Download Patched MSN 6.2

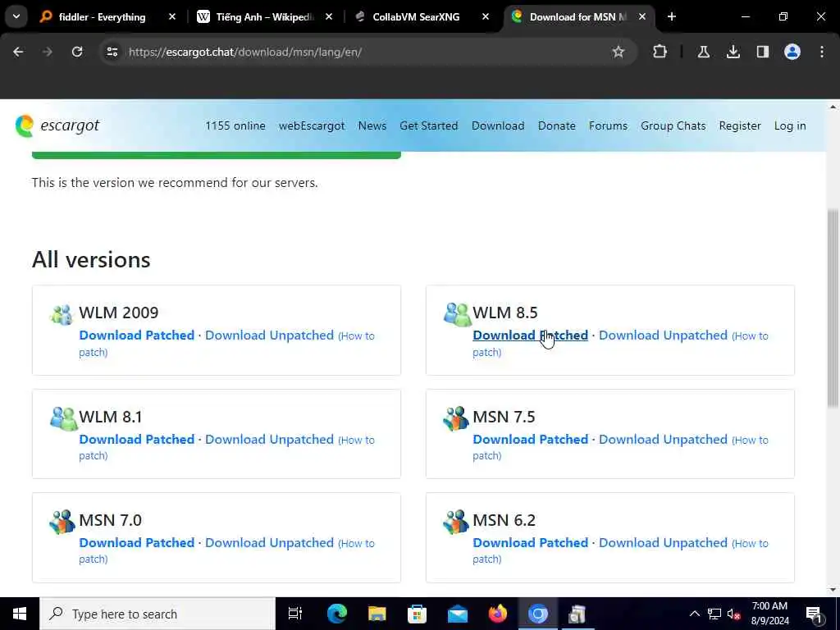[x=531, y=543]
